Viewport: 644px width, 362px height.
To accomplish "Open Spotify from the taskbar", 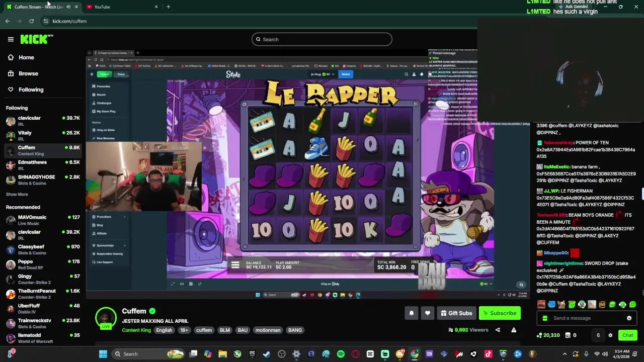I will (341, 354).
